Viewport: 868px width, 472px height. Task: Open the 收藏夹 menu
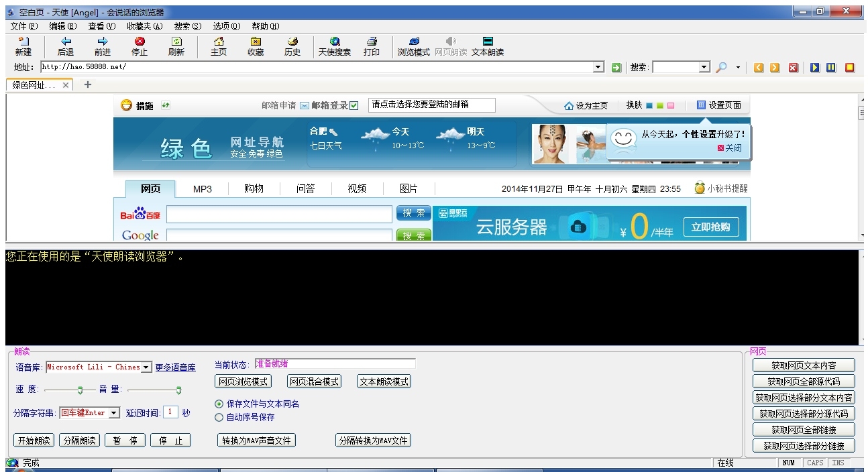[144, 26]
